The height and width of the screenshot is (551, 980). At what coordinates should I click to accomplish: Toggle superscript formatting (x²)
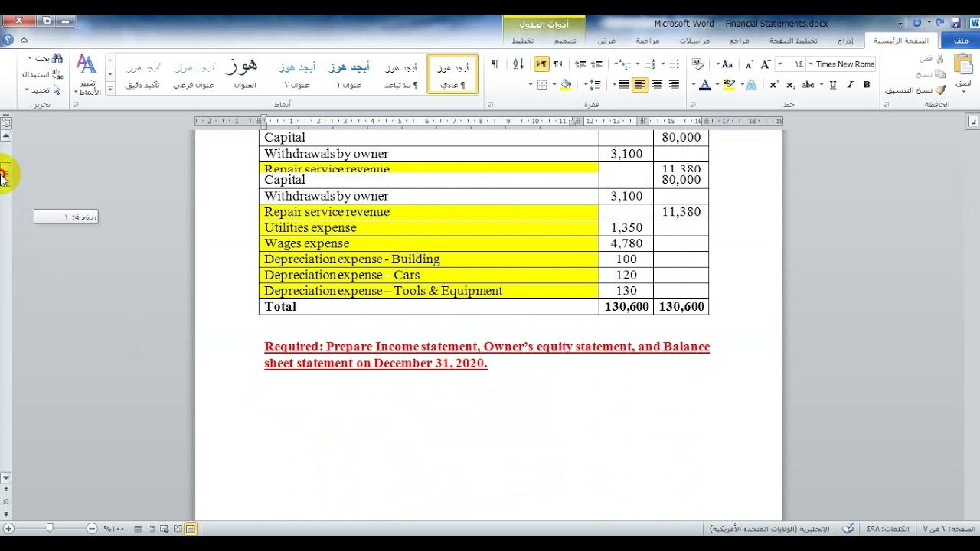(774, 85)
